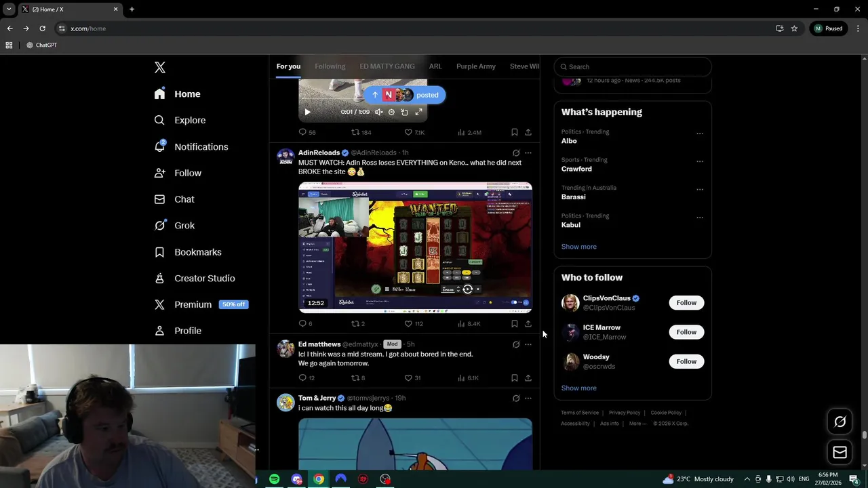Open Explore in the sidebar
The image size is (868, 488).
point(180,120)
